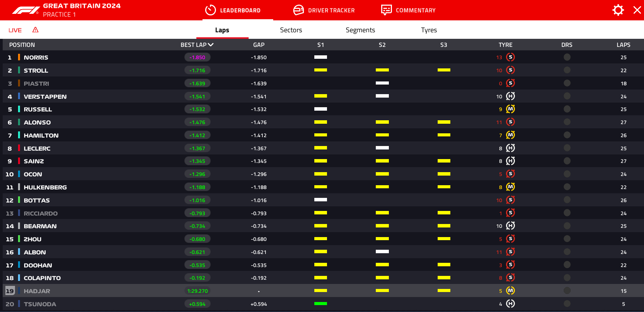Click Leclerc's red team color bar
The width and height of the screenshot is (644, 312).
[x=19, y=148]
